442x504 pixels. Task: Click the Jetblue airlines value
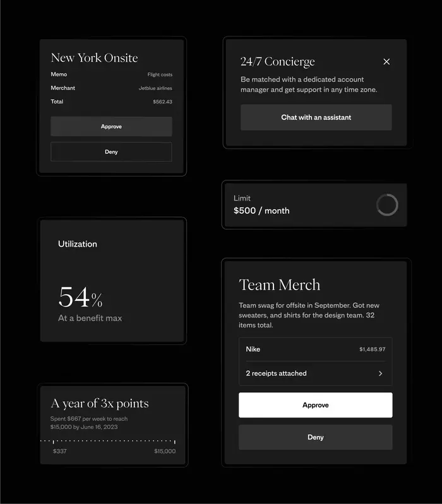point(155,88)
